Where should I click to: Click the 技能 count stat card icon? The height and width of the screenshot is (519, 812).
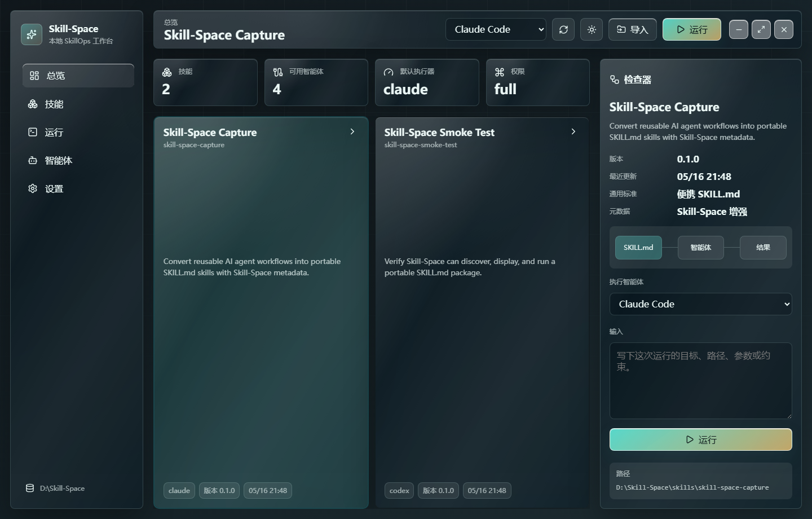pos(167,72)
